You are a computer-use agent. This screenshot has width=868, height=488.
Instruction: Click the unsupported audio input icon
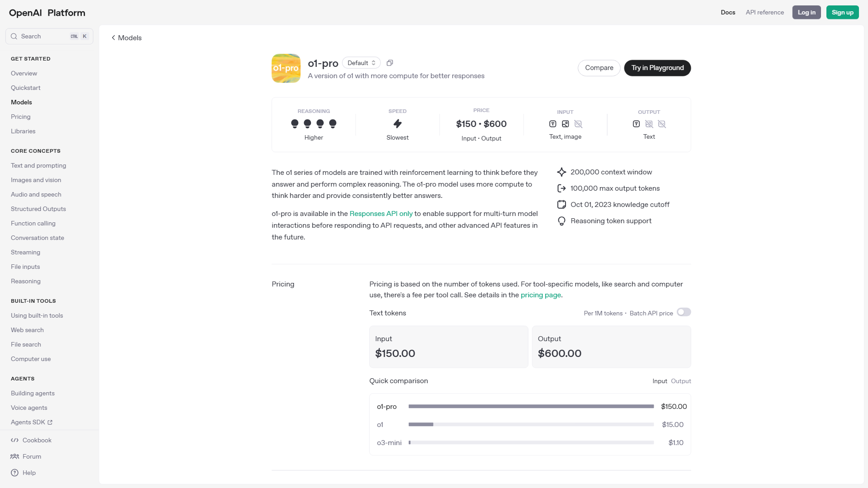coord(578,124)
